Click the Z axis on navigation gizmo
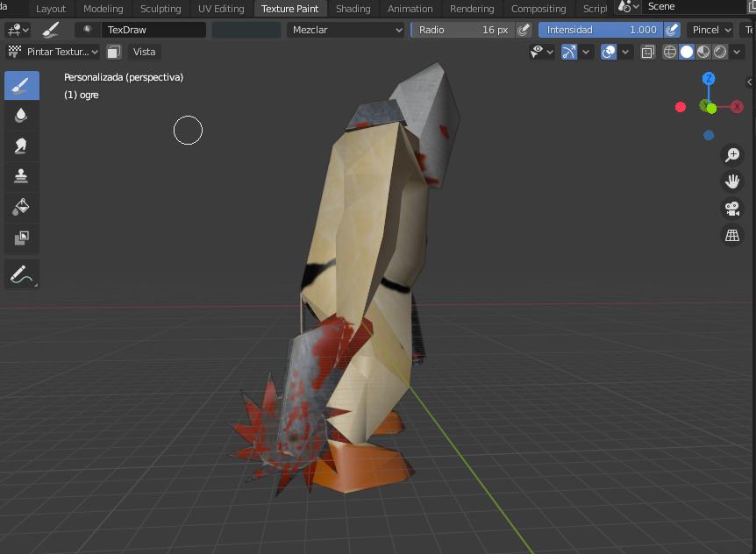The image size is (756, 554). [x=709, y=78]
